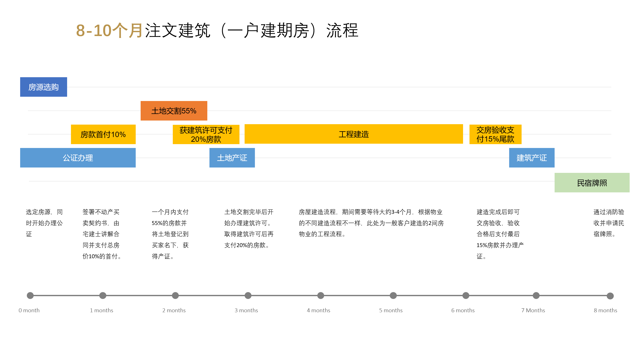This screenshot has width=644, height=347.
Task: Click the paragraph starting 签署不动产买卖契约书
Action: [102, 234]
